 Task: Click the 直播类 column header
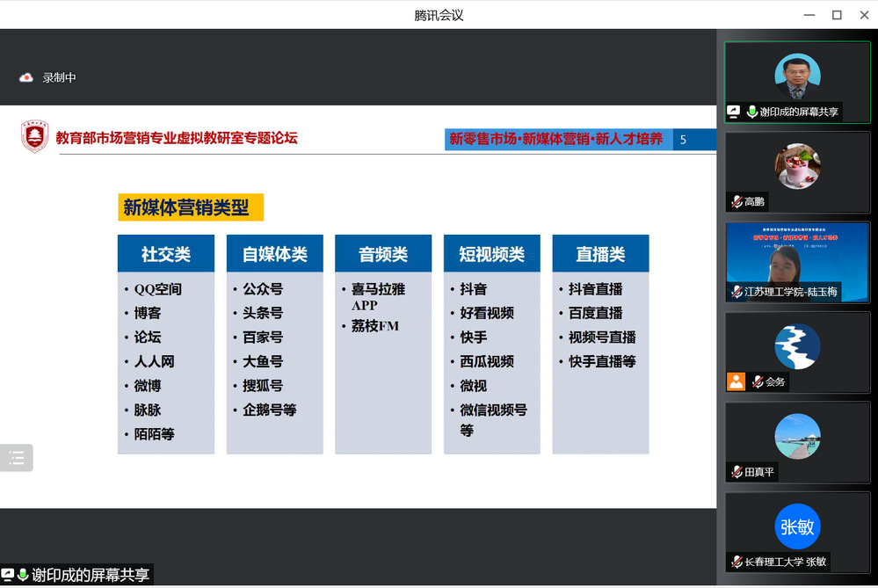click(600, 254)
